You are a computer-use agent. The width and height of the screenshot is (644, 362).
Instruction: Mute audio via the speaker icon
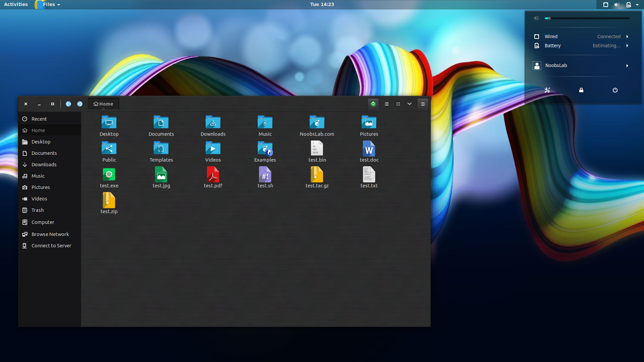pos(536,18)
